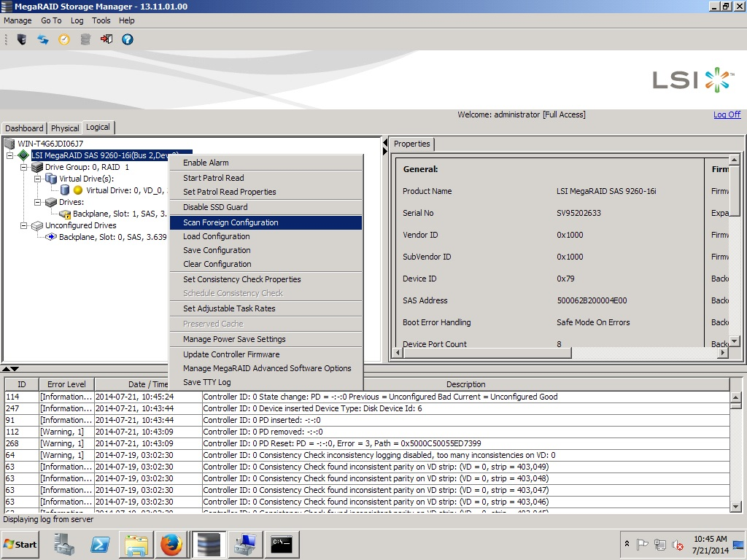Open the Log menu

(77, 20)
